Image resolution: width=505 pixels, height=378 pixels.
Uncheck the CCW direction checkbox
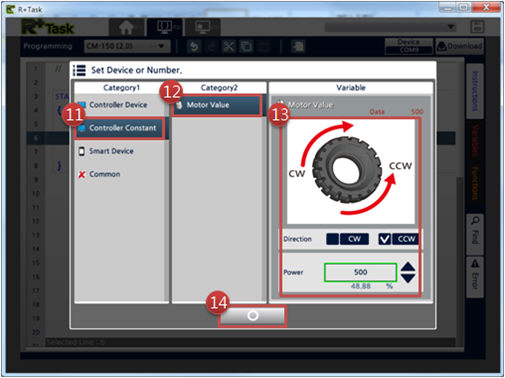click(384, 239)
